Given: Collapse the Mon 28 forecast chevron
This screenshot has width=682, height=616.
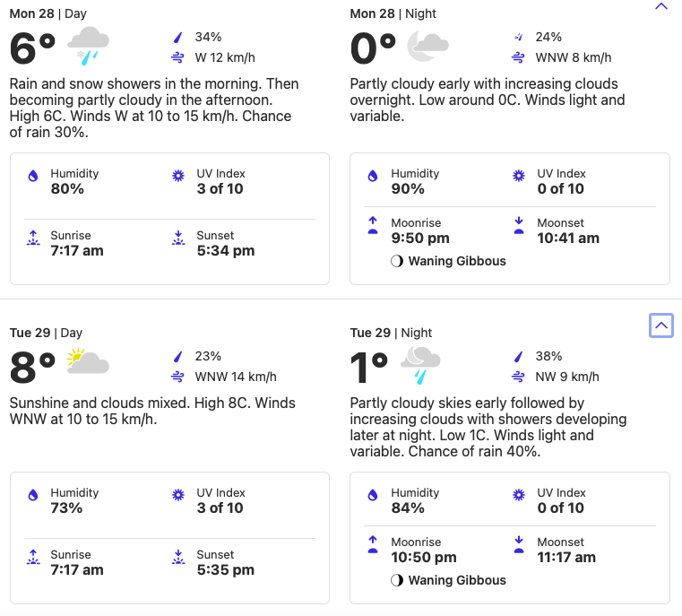Looking at the screenshot, I should [661, 7].
